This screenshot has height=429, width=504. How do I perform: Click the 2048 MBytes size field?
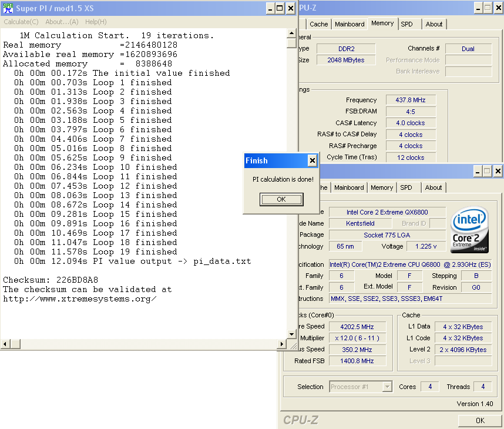(x=346, y=60)
